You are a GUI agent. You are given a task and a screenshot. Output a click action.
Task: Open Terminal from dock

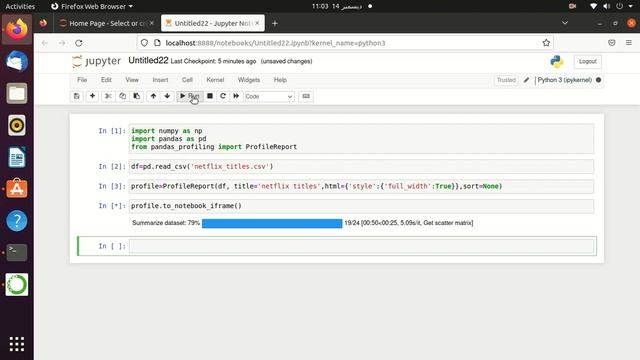[17, 253]
